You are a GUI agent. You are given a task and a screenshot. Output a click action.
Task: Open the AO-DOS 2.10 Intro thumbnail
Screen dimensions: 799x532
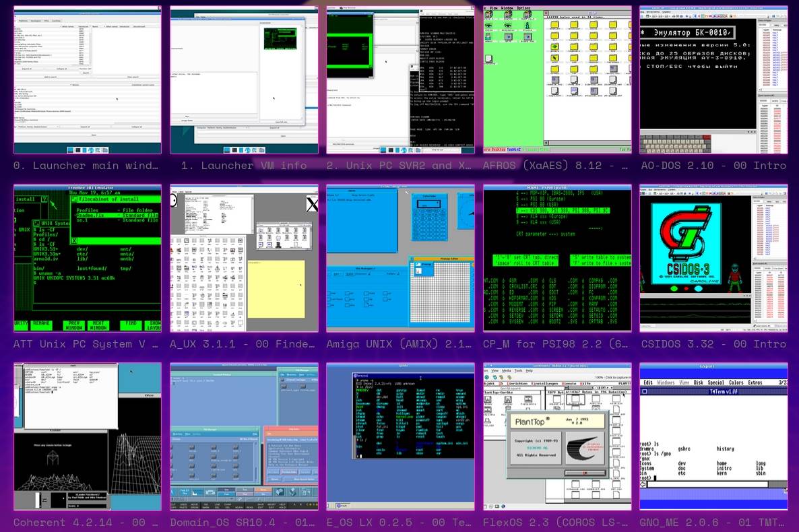coord(713,80)
